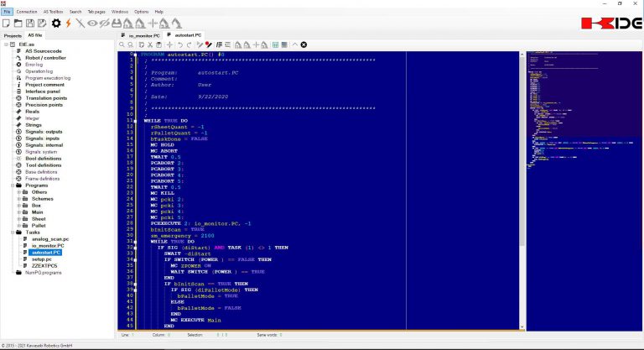This screenshot has height=350, width=644.
Task: Click the upward caret collapse icon
Action: [295, 44]
